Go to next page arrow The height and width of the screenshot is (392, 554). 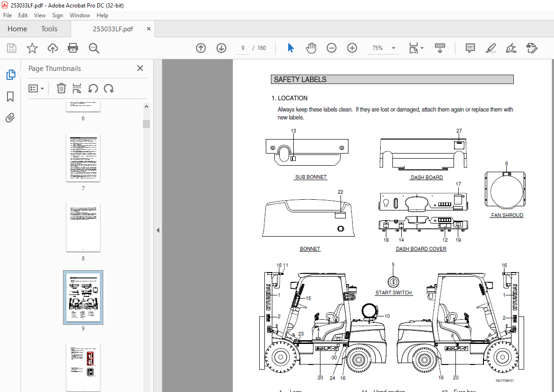click(221, 48)
